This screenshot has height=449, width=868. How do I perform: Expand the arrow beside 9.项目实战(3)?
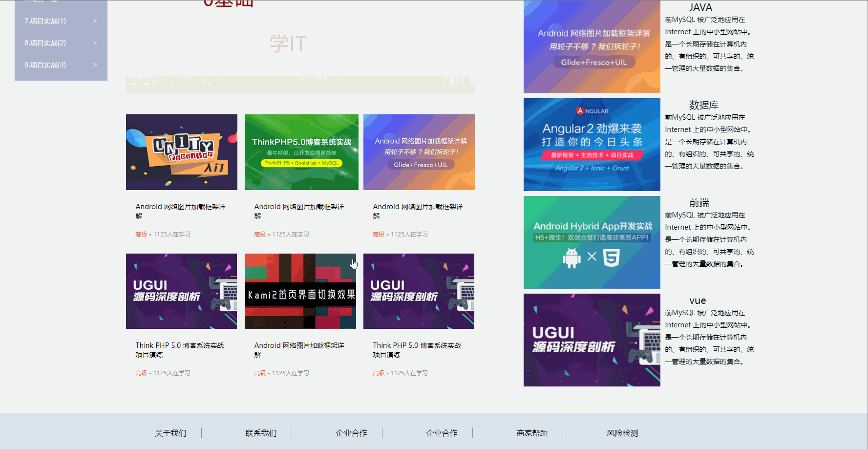click(x=95, y=65)
